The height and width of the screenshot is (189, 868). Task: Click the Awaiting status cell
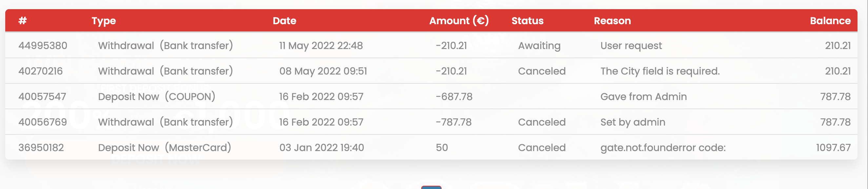(x=539, y=46)
